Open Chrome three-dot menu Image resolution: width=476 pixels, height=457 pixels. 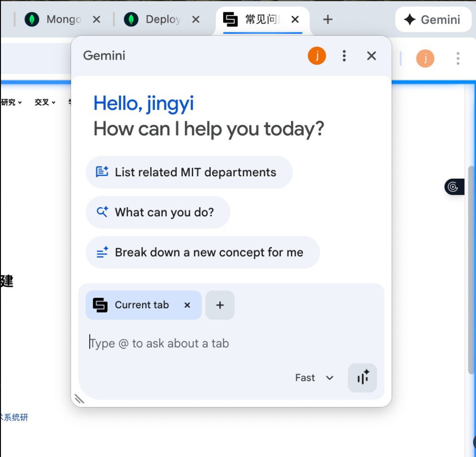coord(457,59)
